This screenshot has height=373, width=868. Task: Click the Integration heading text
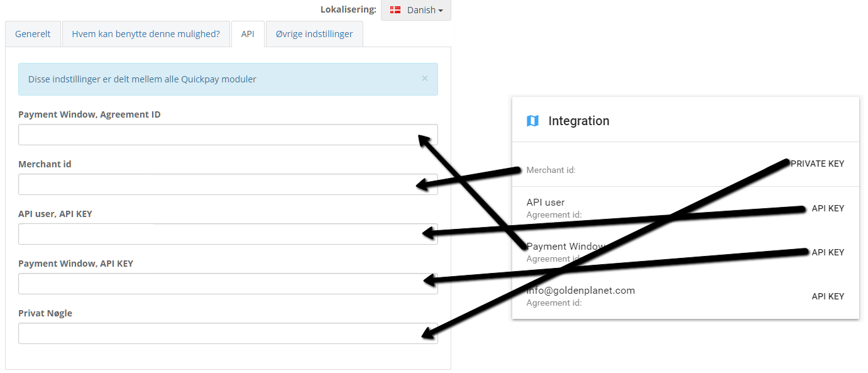coord(579,121)
